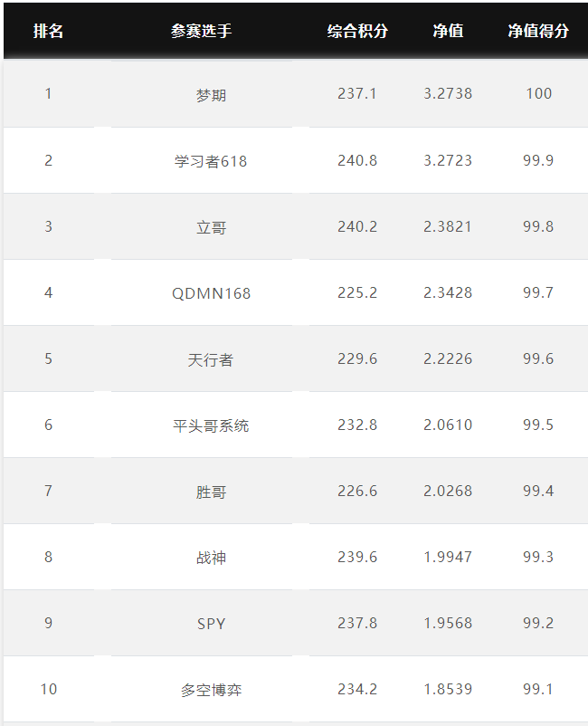Image resolution: width=588 pixels, height=726 pixels.
Task: Click the 排名 column header
Action: 48,31
